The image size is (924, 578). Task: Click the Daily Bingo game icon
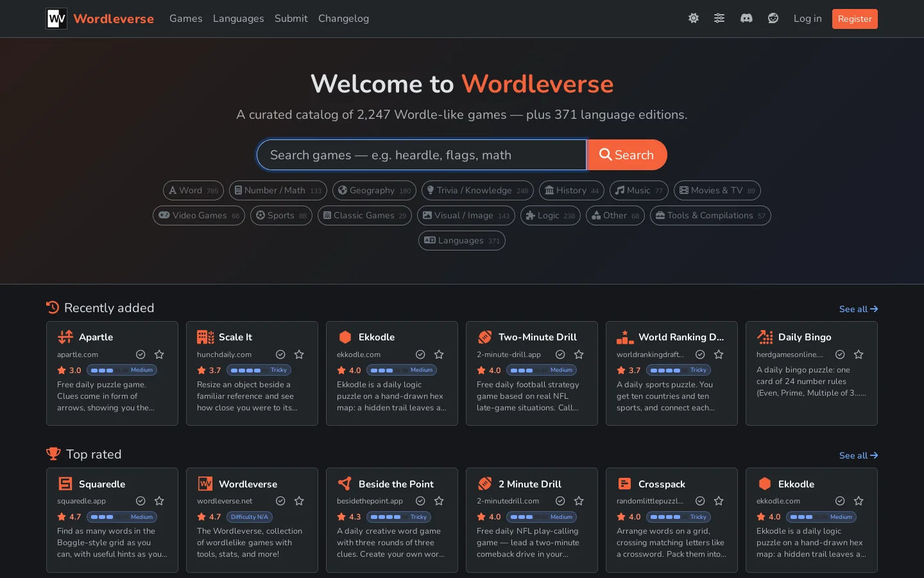coord(765,337)
